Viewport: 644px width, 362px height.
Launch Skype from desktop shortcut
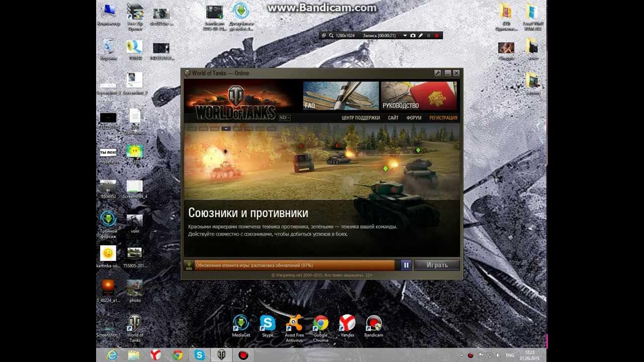click(268, 326)
